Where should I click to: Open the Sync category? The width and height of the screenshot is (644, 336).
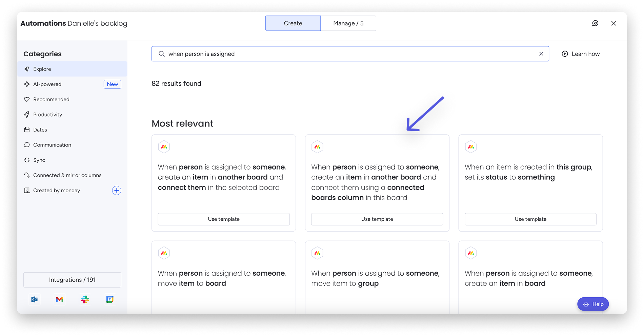coord(72,160)
